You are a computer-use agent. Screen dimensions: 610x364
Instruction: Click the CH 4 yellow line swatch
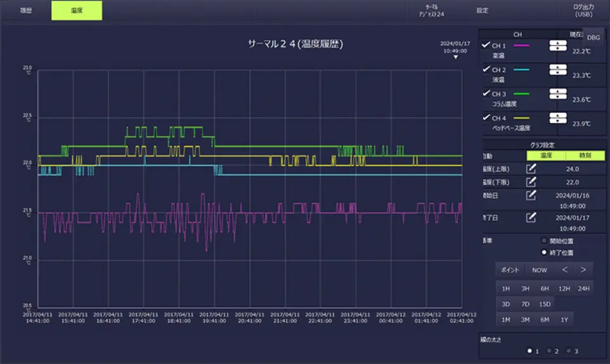(521, 118)
